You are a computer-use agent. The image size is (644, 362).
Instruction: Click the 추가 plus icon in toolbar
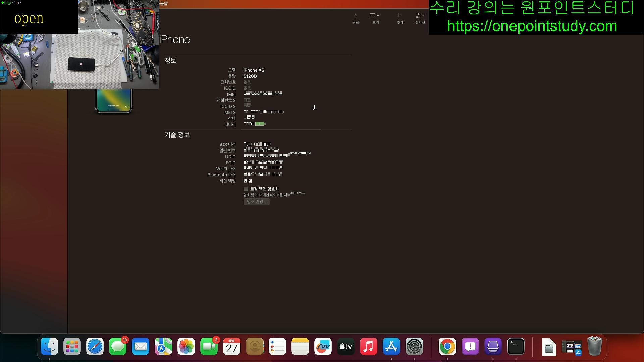399,16
